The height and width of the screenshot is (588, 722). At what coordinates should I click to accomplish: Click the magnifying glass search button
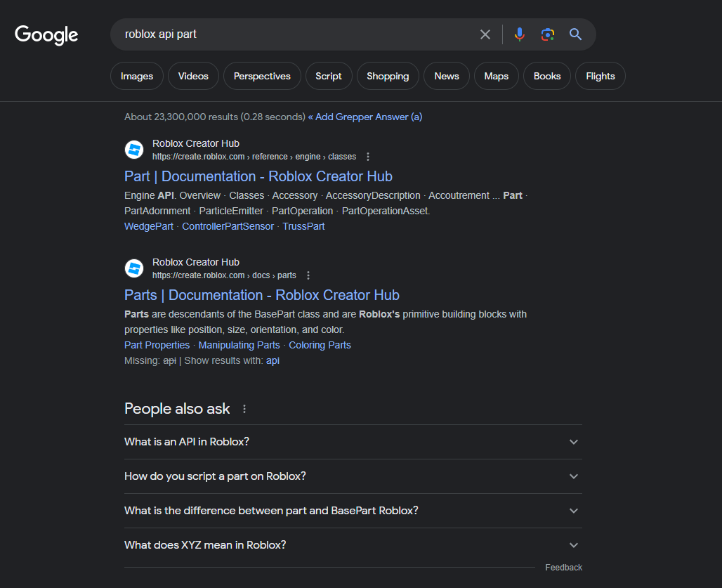tap(576, 34)
